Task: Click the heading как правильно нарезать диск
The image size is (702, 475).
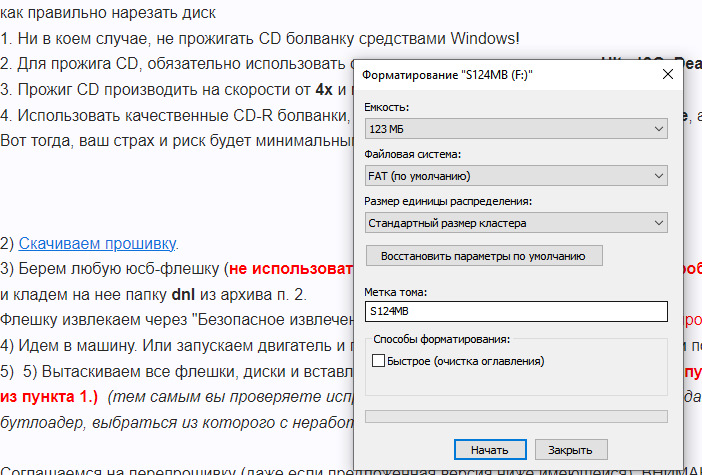Action: coord(108,14)
